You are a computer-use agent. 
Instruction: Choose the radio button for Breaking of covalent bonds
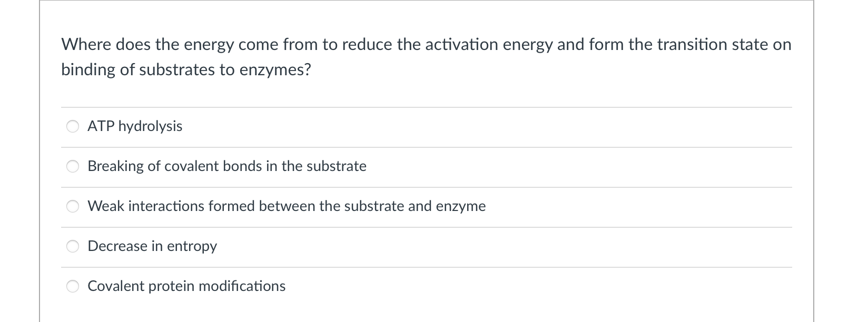point(73,166)
